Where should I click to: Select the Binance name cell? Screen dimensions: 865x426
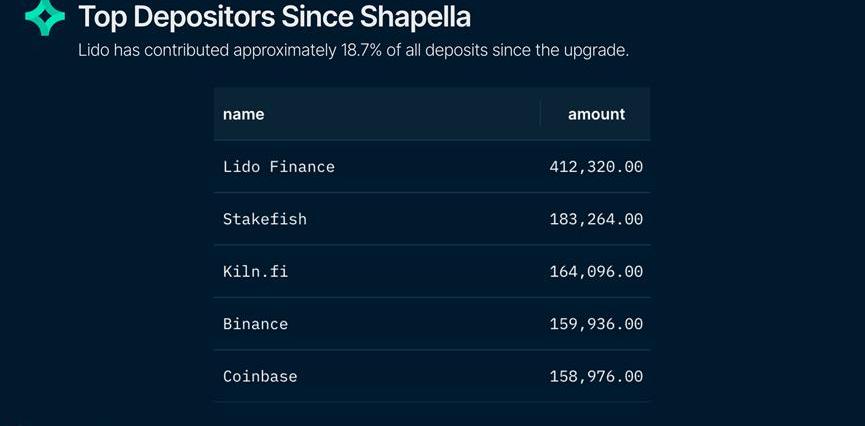coord(255,324)
